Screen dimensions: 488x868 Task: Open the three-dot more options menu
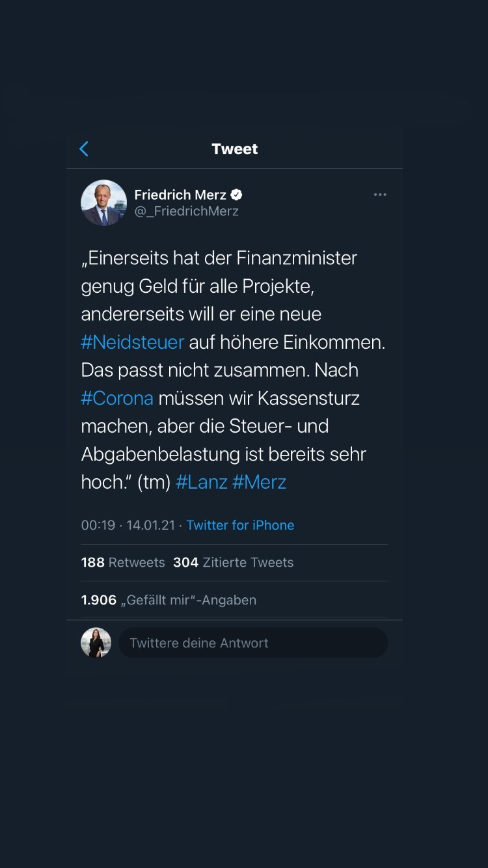380,195
